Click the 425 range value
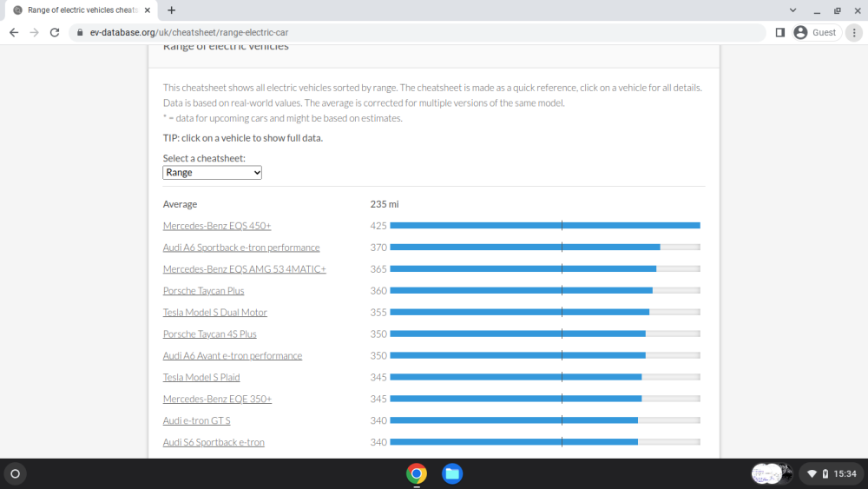The height and width of the screenshot is (489, 868). [x=378, y=226]
